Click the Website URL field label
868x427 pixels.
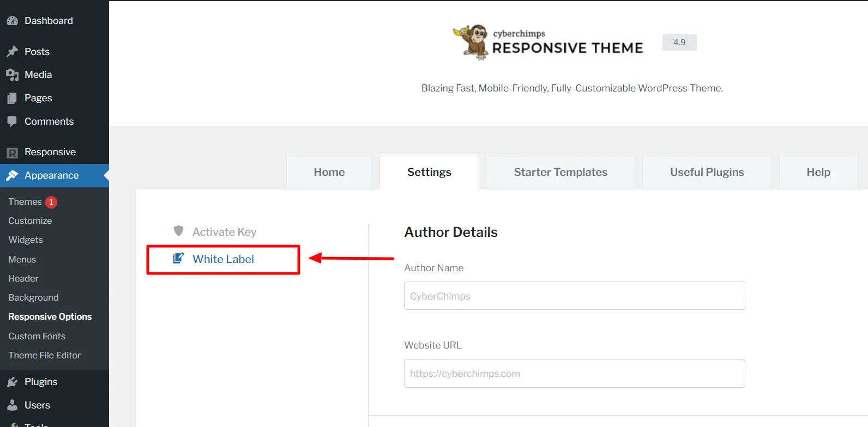pos(433,345)
